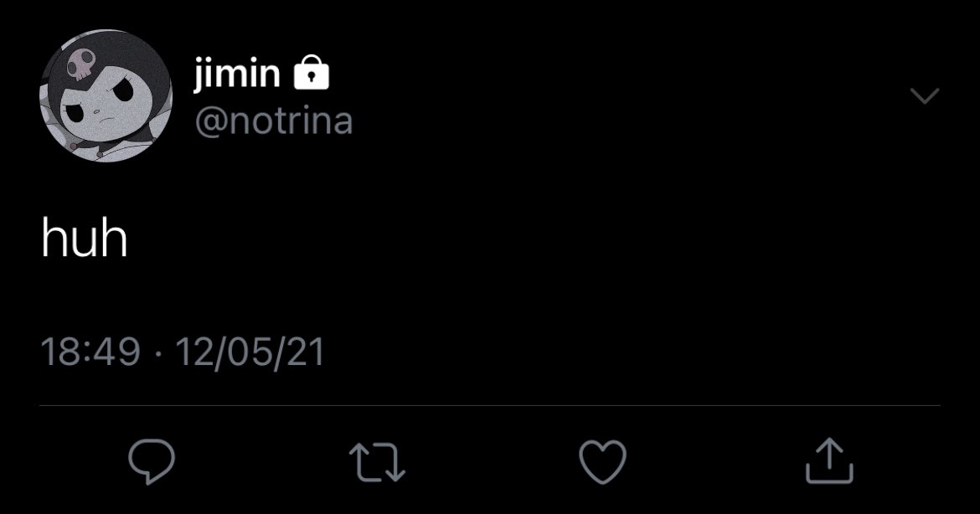Reply to the tweet via speech bubble icon
Image resolution: width=980 pixels, height=514 pixels.
click(x=152, y=461)
